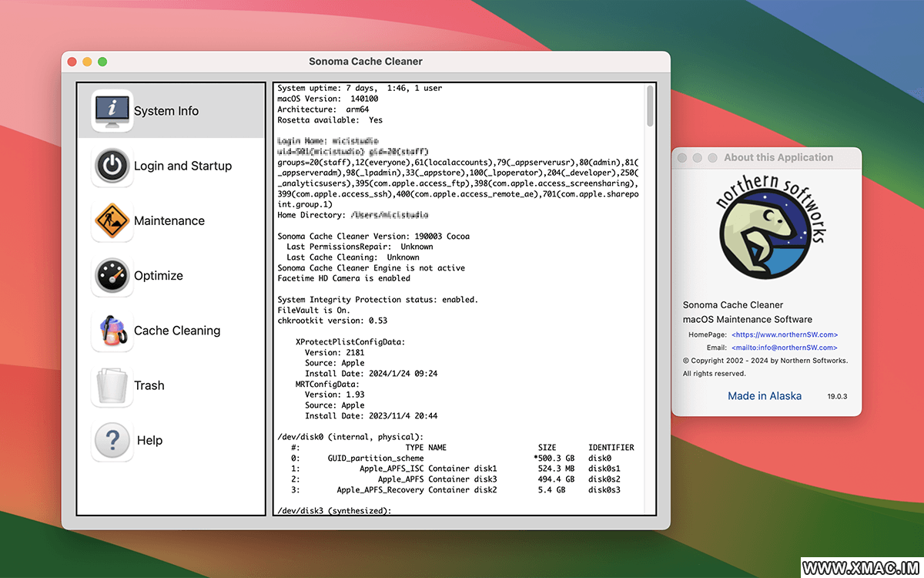Click the Maintenance road-work sign icon
This screenshot has height=578, width=924.
click(112, 221)
